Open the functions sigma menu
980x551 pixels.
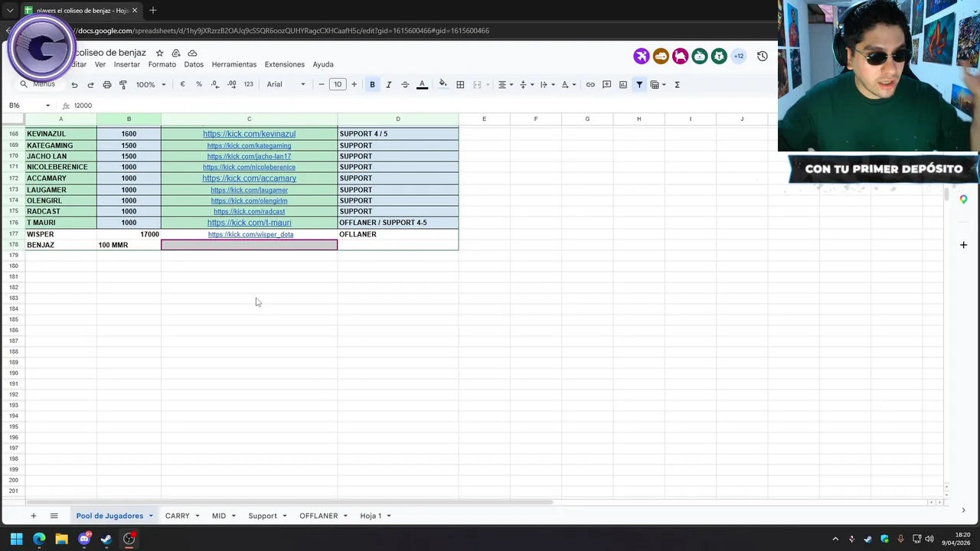point(677,85)
